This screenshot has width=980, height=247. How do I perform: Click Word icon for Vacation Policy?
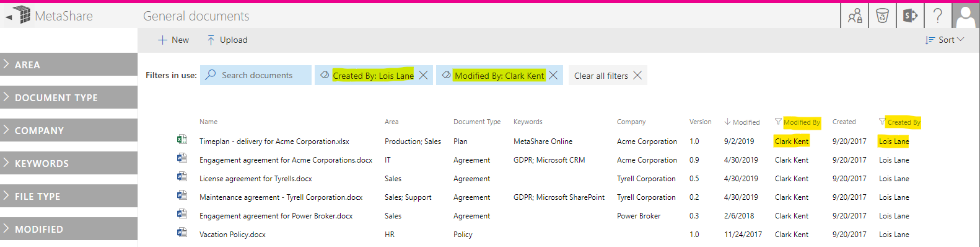[x=182, y=233]
